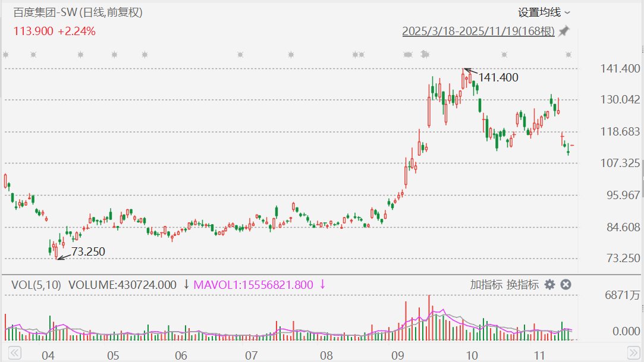Viewport: 644px width, 362px height.
Task: Click the rightmost event marker above chart
Action: pos(568,55)
